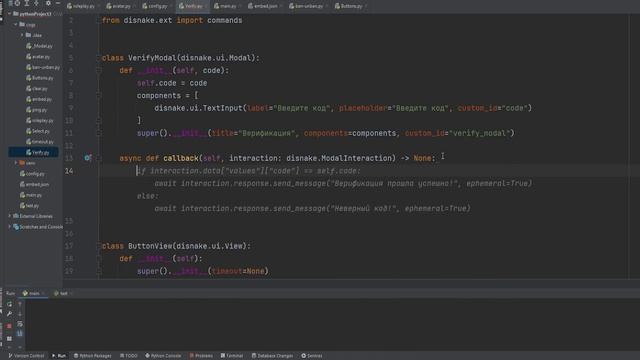Click the restore layout icon in Run panel

tap(9, 338)
